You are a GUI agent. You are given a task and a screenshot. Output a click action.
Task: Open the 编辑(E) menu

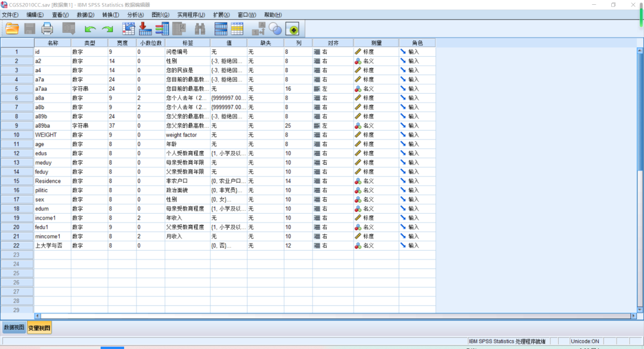point(35,15)
